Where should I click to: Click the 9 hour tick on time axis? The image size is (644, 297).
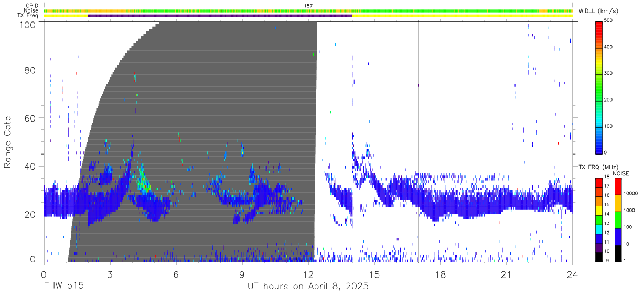coord(242,274)
